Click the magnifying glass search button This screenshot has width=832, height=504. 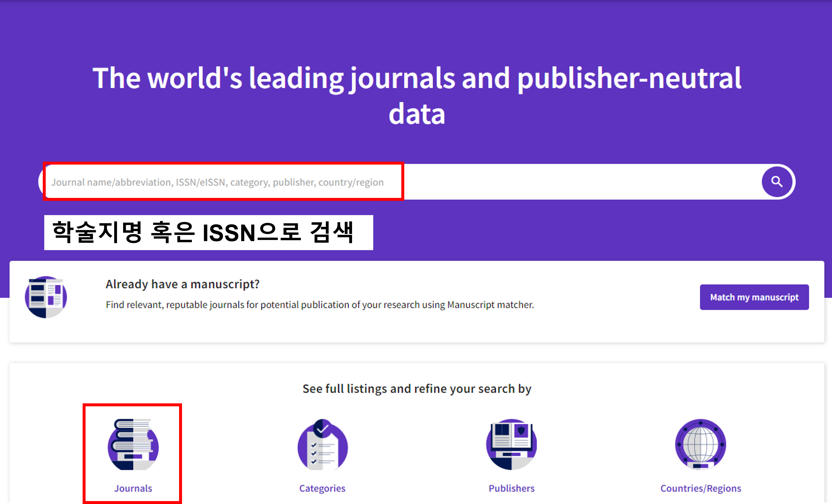point(777,182)
